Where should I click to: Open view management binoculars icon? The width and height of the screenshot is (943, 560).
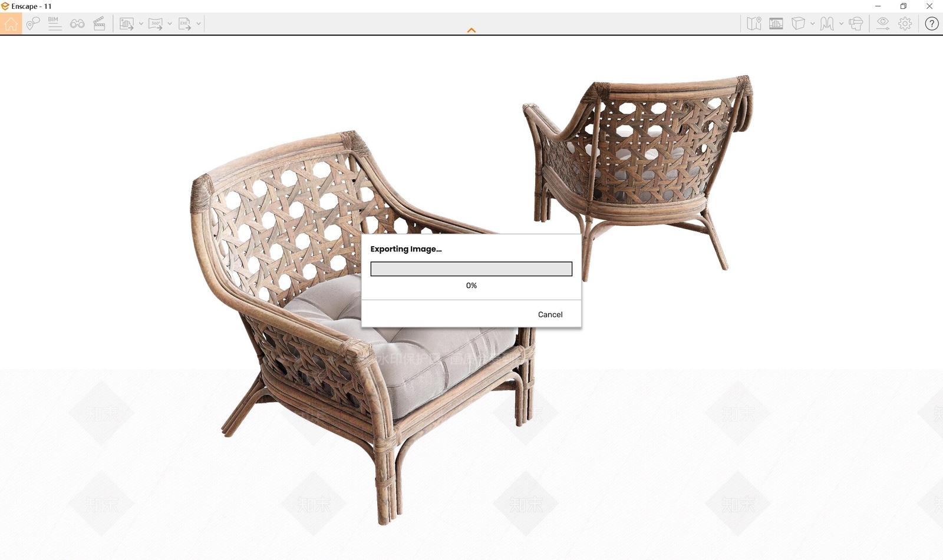pyautogui.click(x=77, y=24)
